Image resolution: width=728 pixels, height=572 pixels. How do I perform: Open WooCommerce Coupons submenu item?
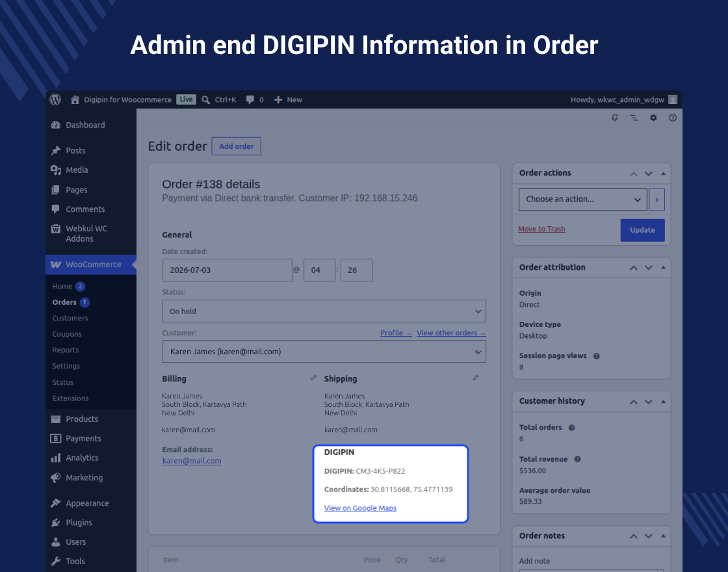click(67, 334)
